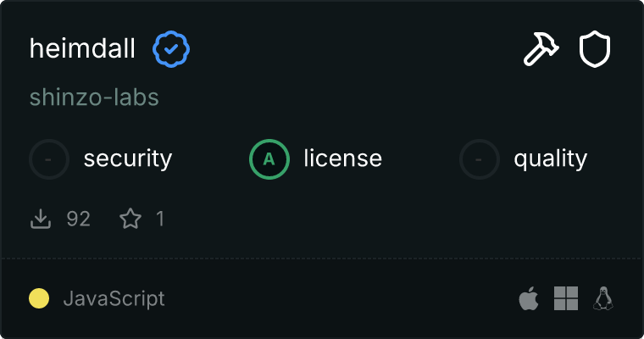Click the license label

click(342, 158)
